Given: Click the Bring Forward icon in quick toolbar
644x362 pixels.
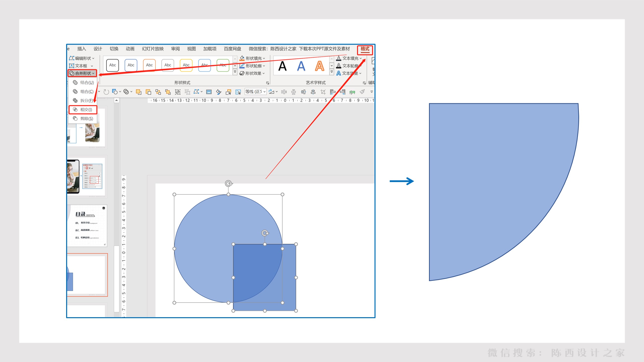Looking at the screenshot, I should tap(138, 92).
